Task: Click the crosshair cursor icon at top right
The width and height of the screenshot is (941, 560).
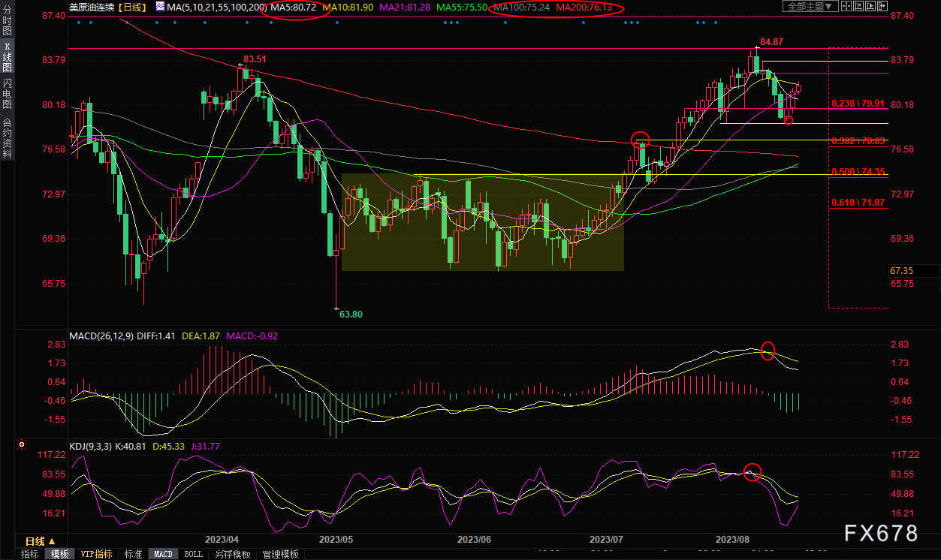Action: tap(847, 6)
